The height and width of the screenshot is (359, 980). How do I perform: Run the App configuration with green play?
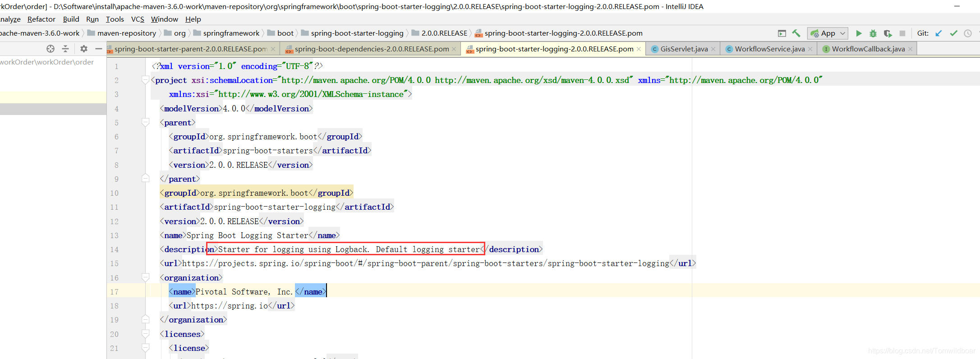[x=859, y=33]
